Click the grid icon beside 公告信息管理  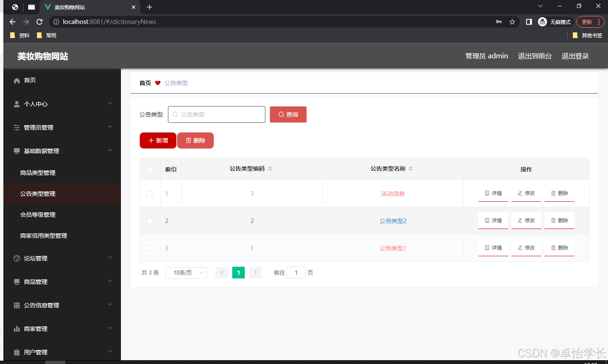tap(17, 305)
